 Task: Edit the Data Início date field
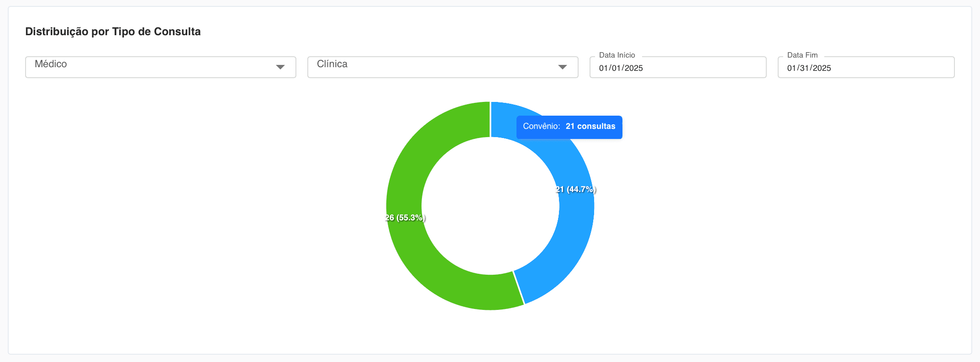coord(678,68)
